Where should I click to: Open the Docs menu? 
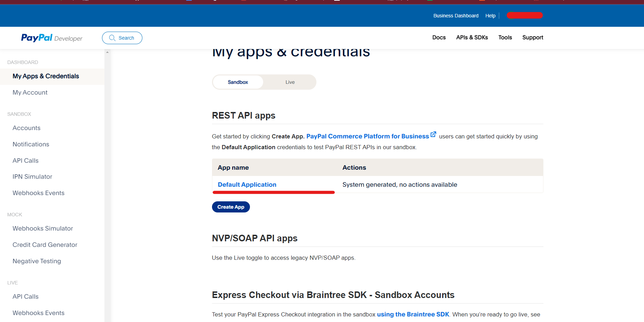click(x=439, y=38)
